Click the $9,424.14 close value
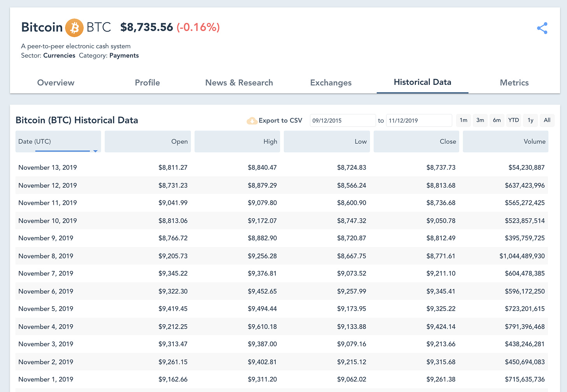Image resolution: width=567 pixels, height=392 pixels. point(441,327)
